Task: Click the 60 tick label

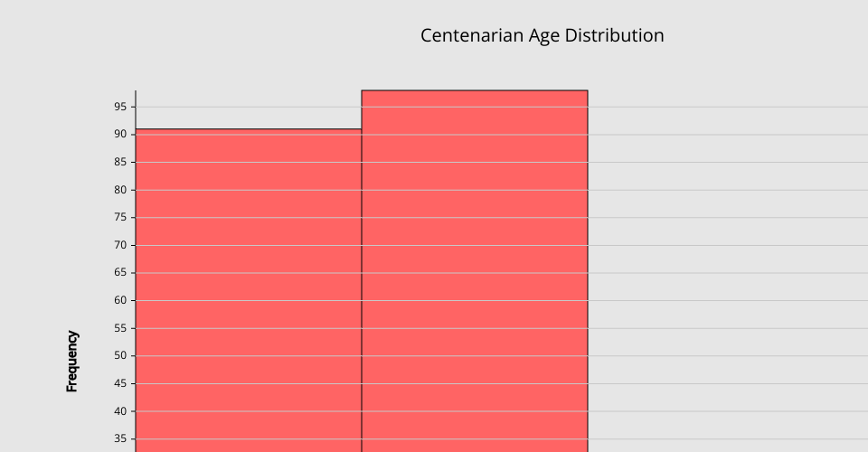Action: (119, 300)
